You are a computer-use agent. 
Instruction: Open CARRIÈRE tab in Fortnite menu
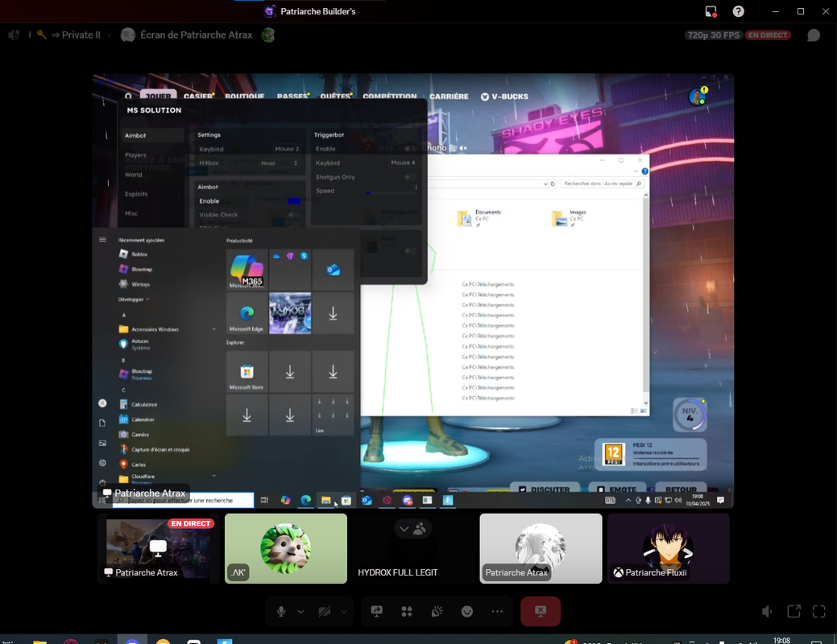coord(449,97)
